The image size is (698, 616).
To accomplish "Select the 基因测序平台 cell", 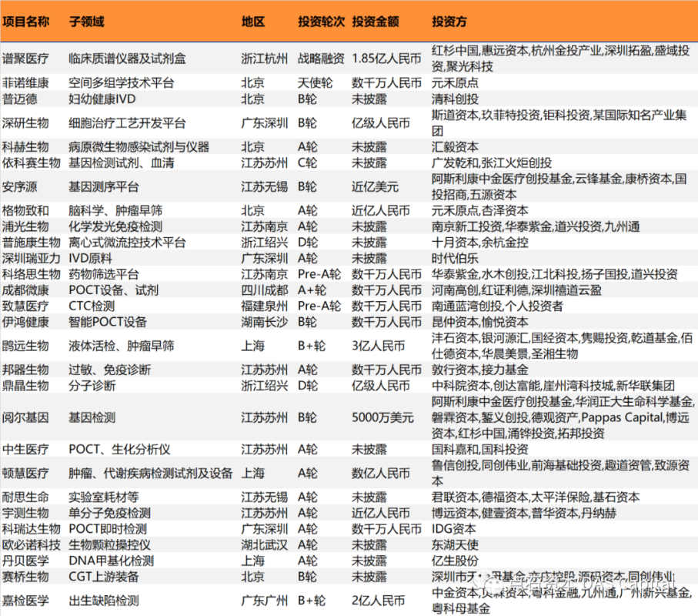I will pyautogui.click(x=104, y=187).
